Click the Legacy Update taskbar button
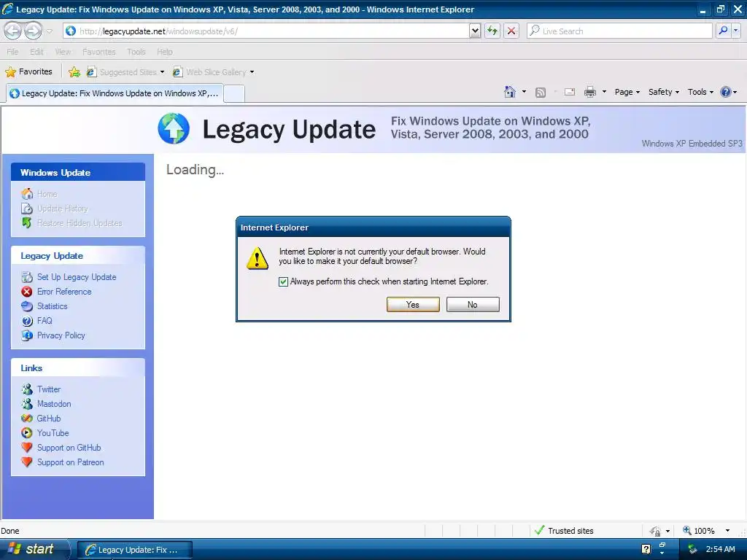 [x=135, y=550]
